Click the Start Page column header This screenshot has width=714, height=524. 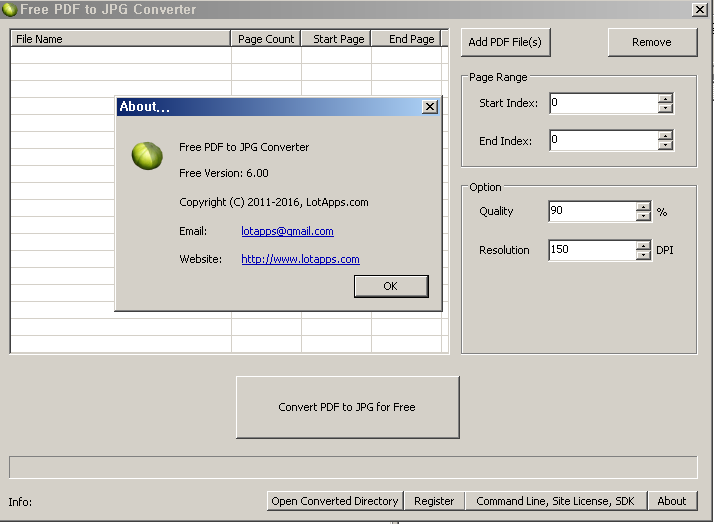[x=336, y=39]
